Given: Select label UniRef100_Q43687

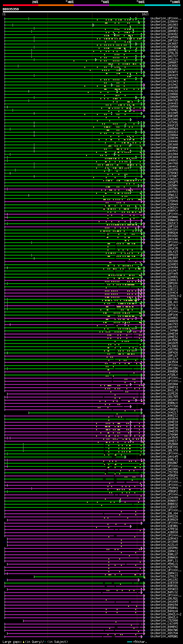Looking at the screenshot, I should click(164, 44).
